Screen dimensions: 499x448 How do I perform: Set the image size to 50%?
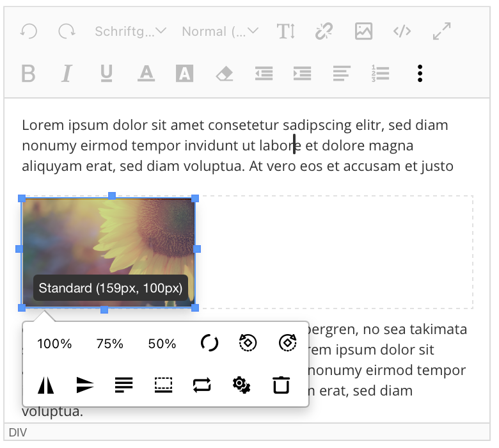[162, 344]
